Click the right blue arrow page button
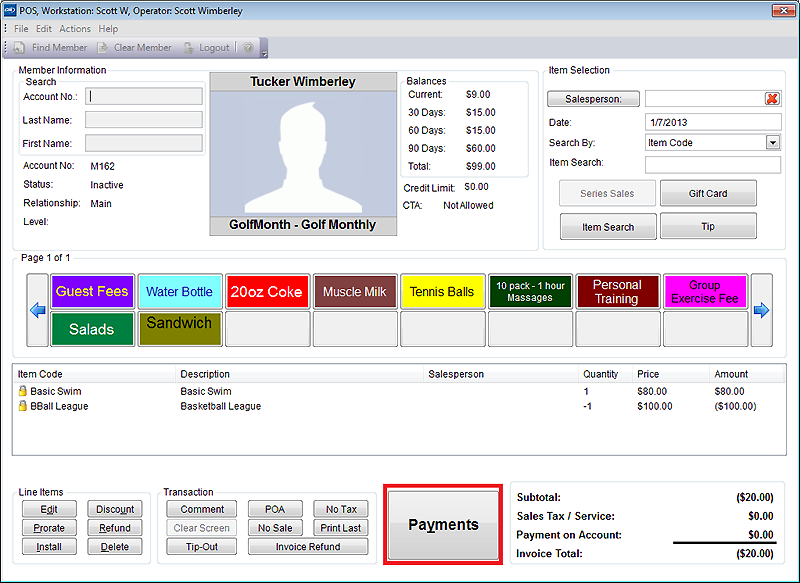800x583 pixels. tap(761, 310)
